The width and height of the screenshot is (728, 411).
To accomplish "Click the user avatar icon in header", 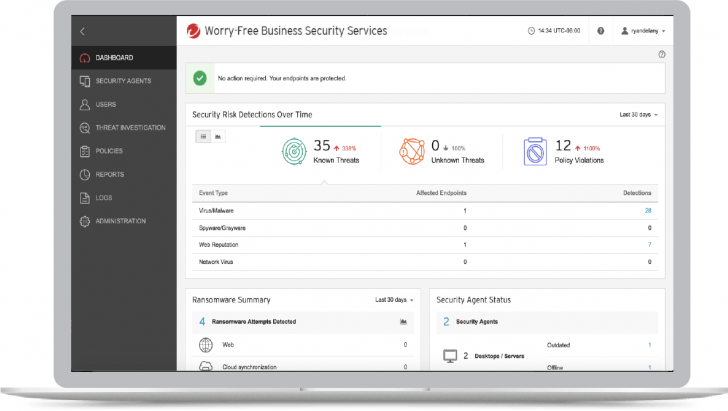I will coord(625,31).
